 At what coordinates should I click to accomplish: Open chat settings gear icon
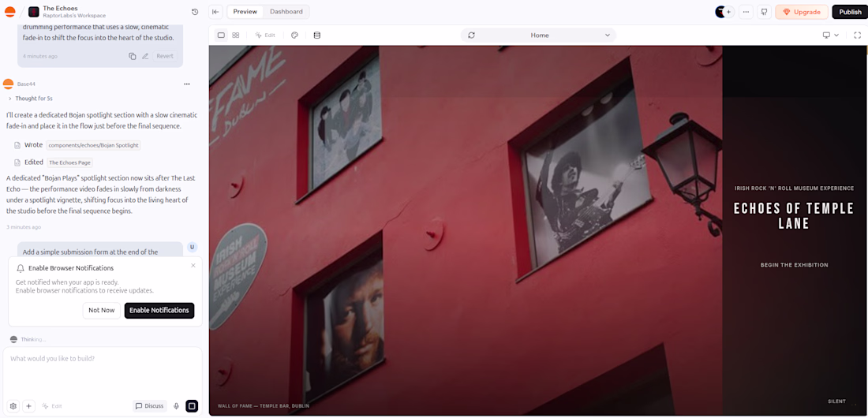coord(13,406)
